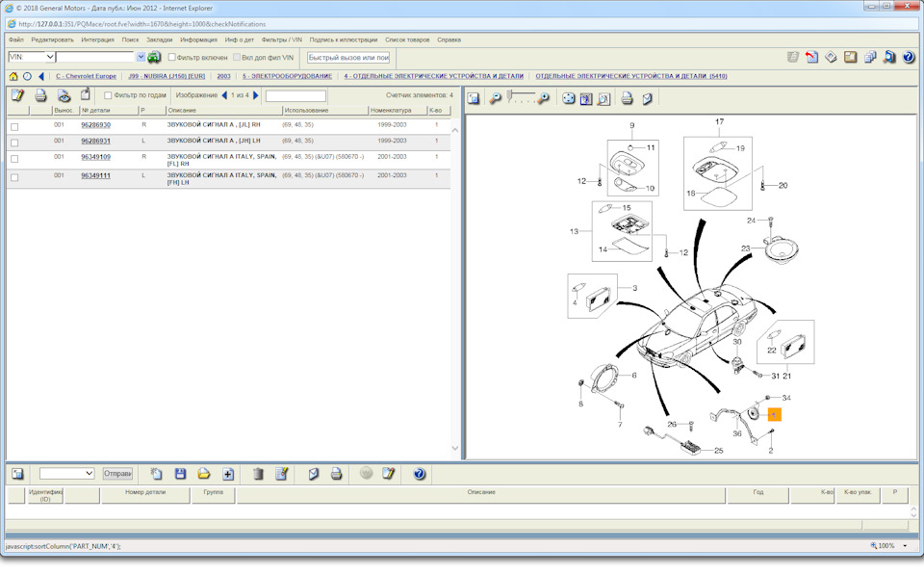Click the green car VIN search icon
924x574 pixels.
pyautogui.click(x=154, y=57)
